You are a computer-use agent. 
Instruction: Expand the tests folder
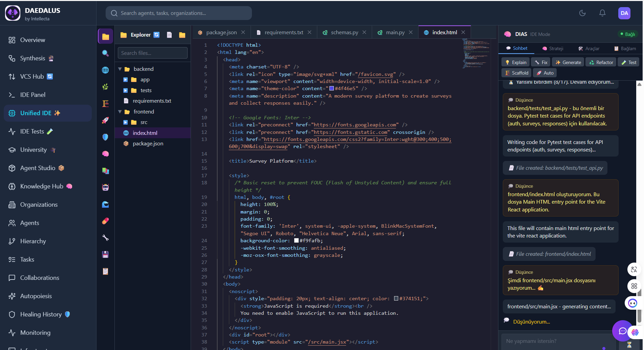point(125,90)
